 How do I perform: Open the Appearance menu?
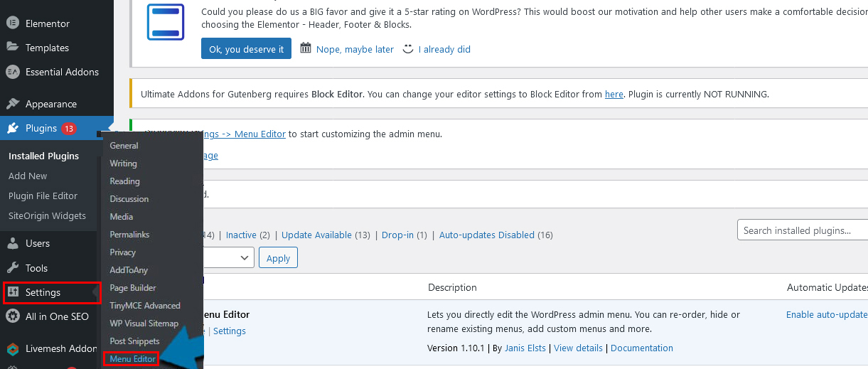[x=51, y=104]
